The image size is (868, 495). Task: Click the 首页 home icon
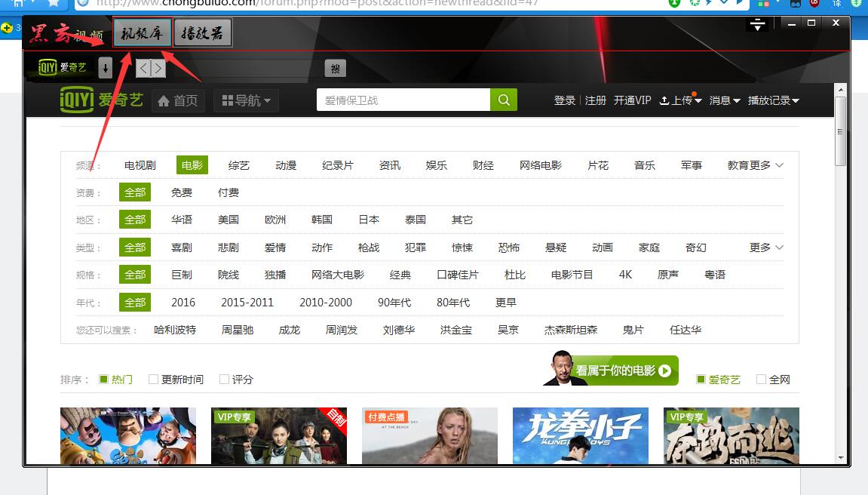coord(164,100)
